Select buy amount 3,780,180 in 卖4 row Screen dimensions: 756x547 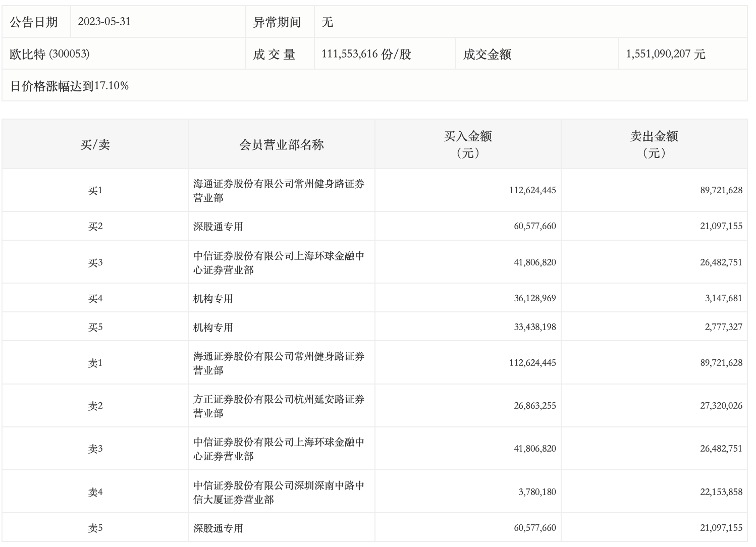[537, 492]
